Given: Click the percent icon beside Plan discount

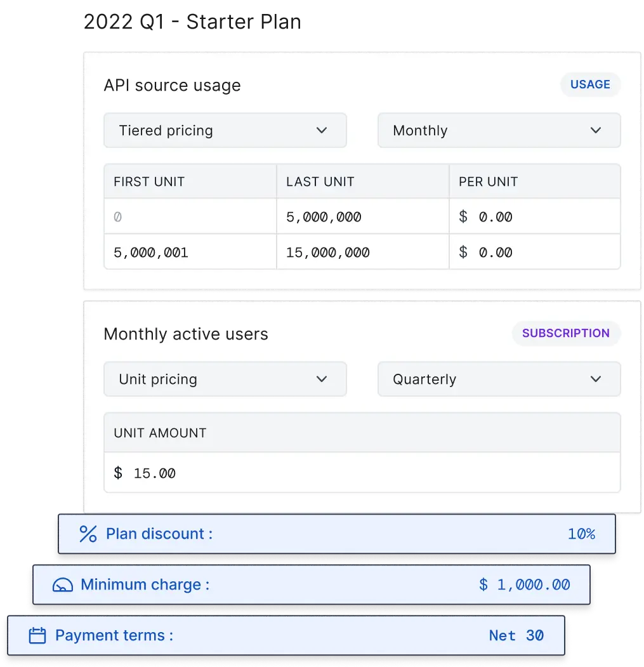Looking at the screenshot, I should 88,534.
